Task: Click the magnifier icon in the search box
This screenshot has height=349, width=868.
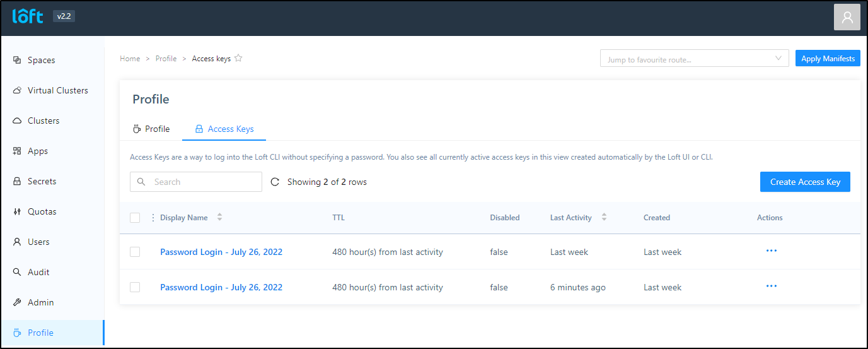Action: point(141,182)
